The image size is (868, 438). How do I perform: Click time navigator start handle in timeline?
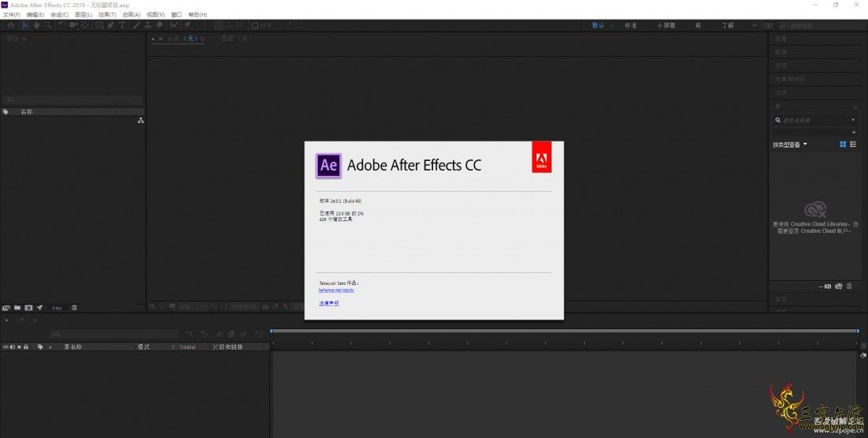click(271, 331)
